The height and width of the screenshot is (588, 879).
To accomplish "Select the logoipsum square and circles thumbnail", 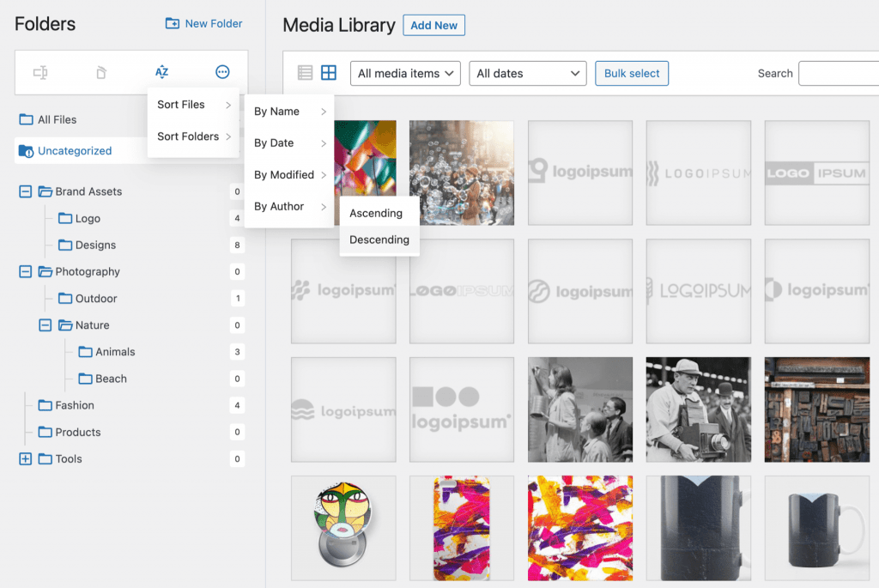I will tap(461, 409).
